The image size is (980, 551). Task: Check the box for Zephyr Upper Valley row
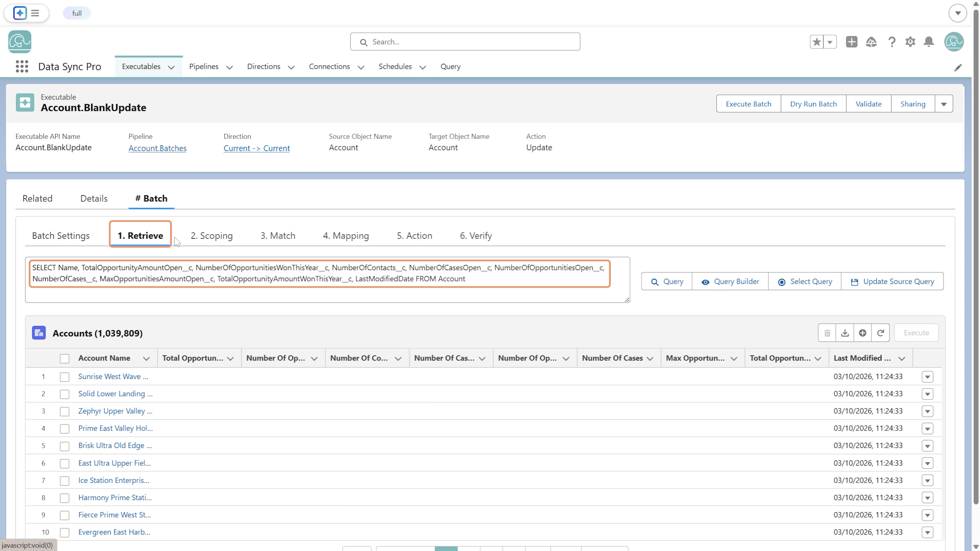click(65, 411)
